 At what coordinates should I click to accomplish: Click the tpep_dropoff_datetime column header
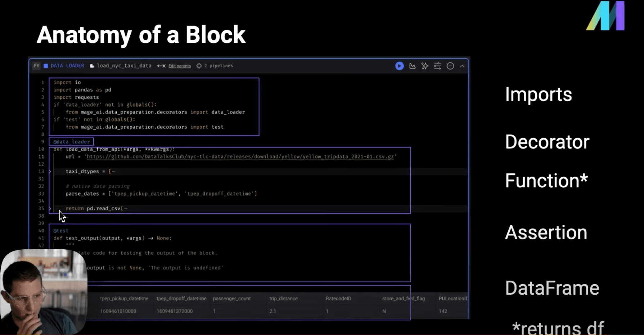[x=181, y=299]
